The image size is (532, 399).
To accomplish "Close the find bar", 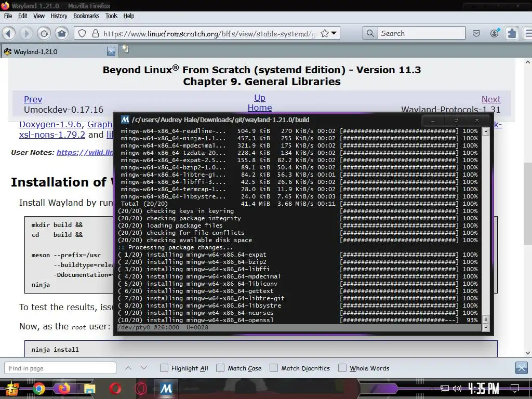I will click(x=522, y=368).
